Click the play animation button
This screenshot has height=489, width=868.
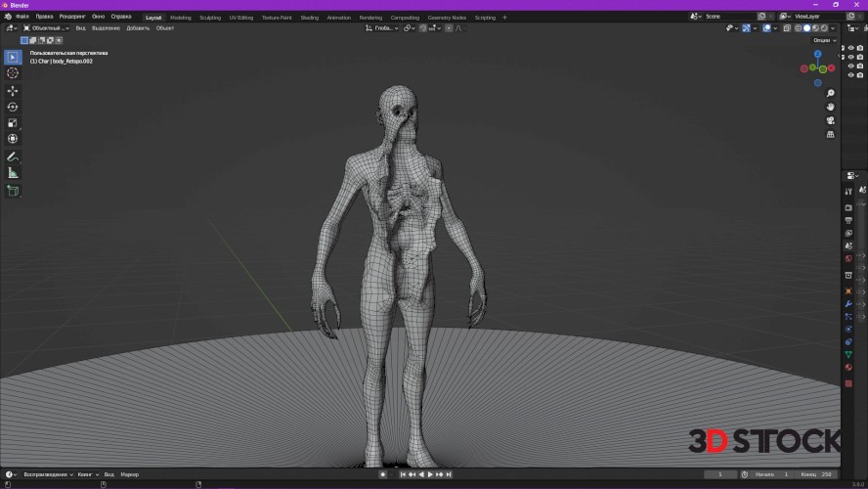click(x=430, y=474)
